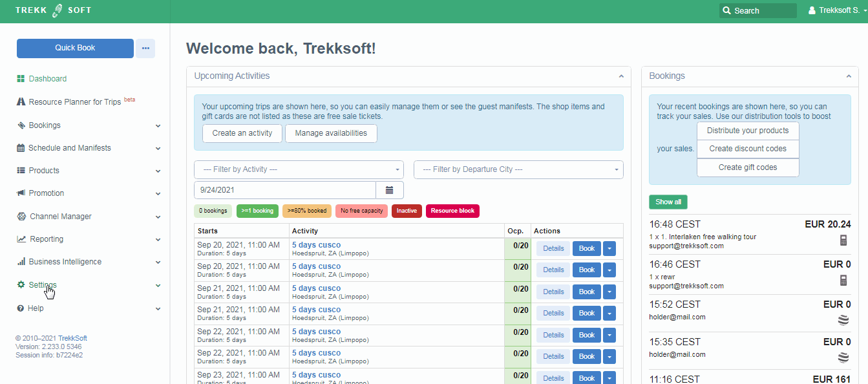
Task: Click the Dashboard grid icon in sidebar
Action: coord(21,79)
